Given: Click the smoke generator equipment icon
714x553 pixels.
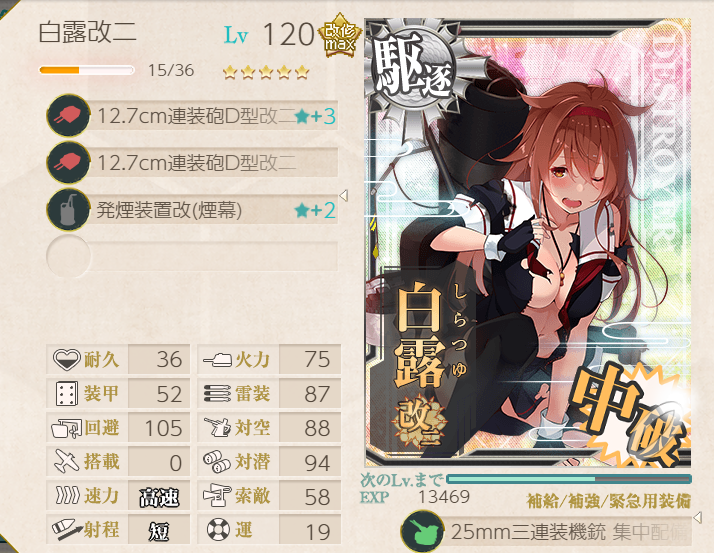Looking at the screenshot, I should 68,210.
